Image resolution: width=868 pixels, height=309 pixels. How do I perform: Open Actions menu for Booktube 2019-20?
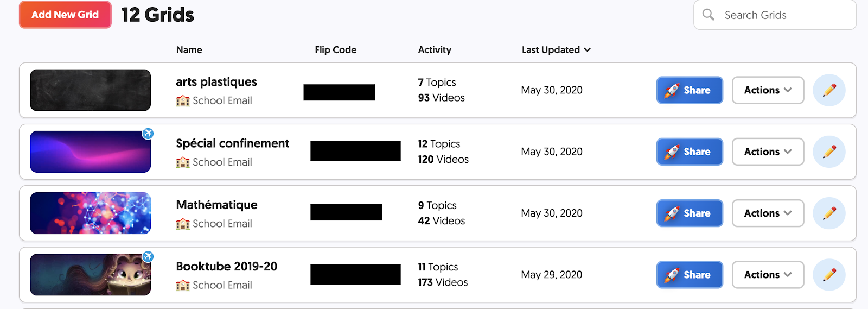pos(768,275)
